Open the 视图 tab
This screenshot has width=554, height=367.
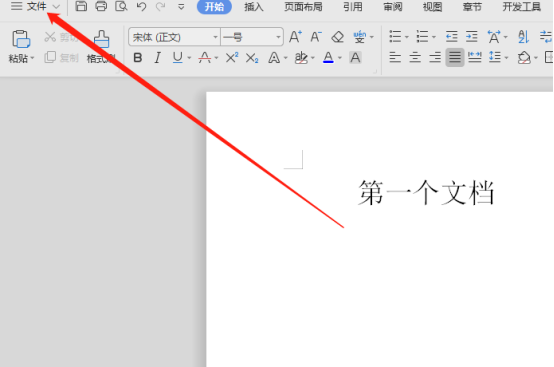pyautogui.click(x=432, y=7)
